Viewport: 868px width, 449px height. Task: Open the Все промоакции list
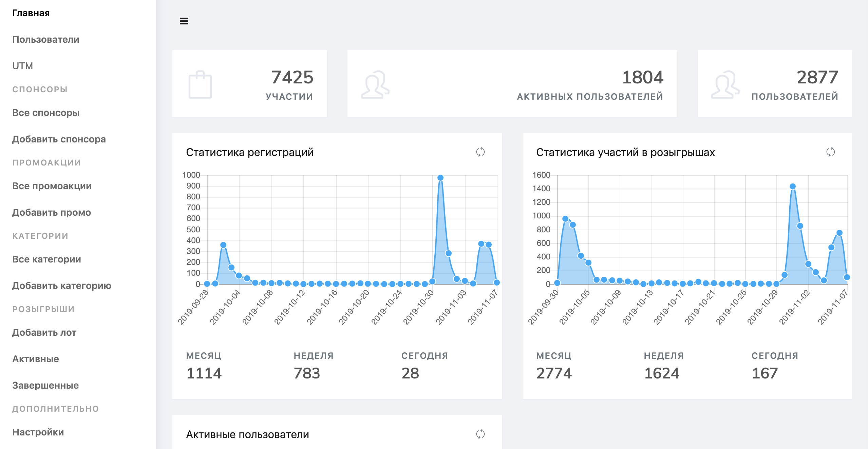point(52,186)
